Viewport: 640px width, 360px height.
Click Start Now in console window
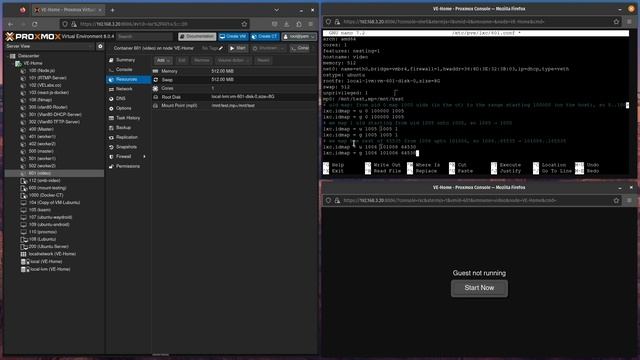point(479,288)
